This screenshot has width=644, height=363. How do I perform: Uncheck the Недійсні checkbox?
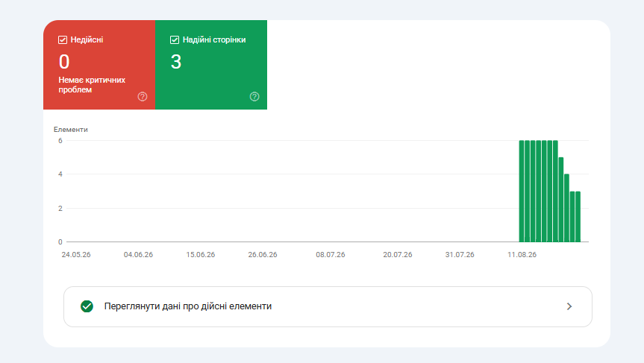(63, 40)
